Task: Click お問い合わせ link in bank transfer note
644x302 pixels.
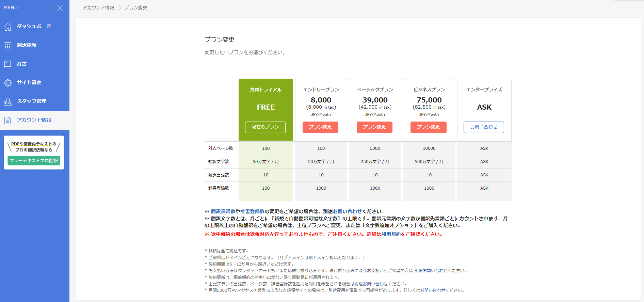Action: pyautogui.click(x=435, y=271)
